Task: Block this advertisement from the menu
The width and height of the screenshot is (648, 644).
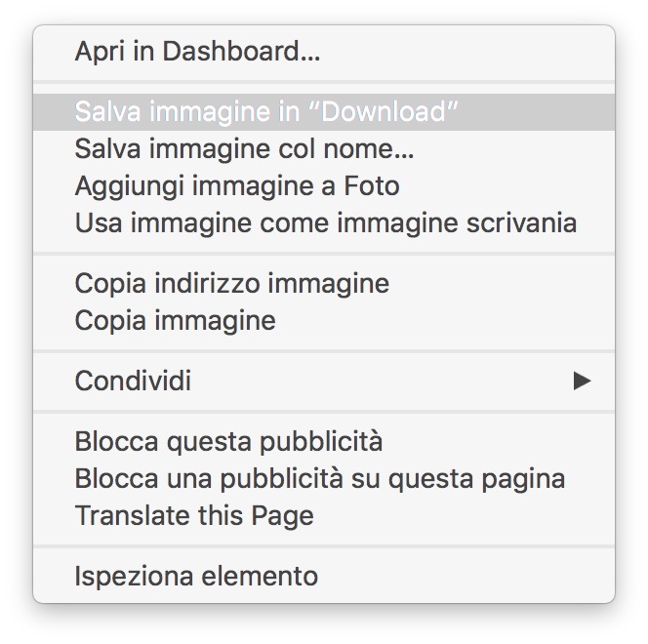Action: tap(228, 441)
